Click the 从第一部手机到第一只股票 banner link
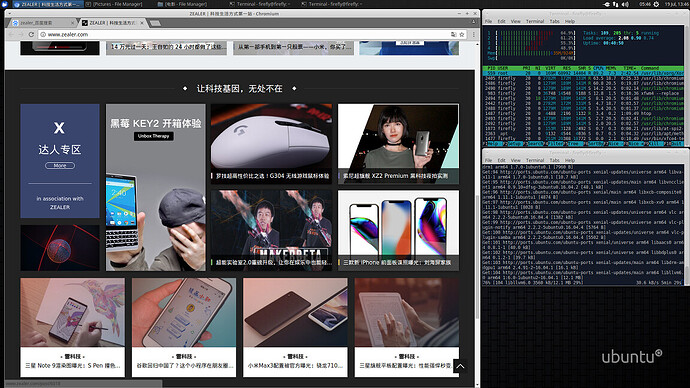 [x=294, y=47]
